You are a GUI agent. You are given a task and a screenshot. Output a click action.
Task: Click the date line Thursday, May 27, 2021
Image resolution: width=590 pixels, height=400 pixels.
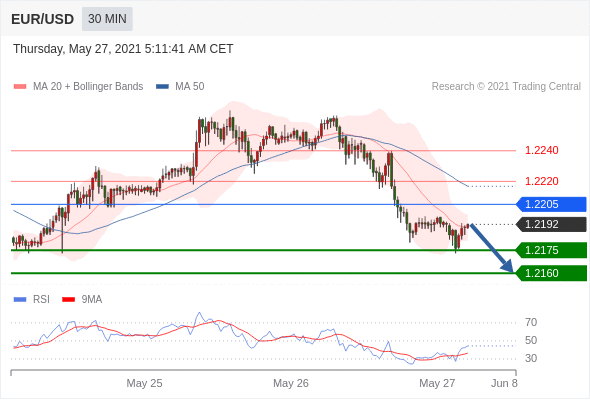(123, 49)
